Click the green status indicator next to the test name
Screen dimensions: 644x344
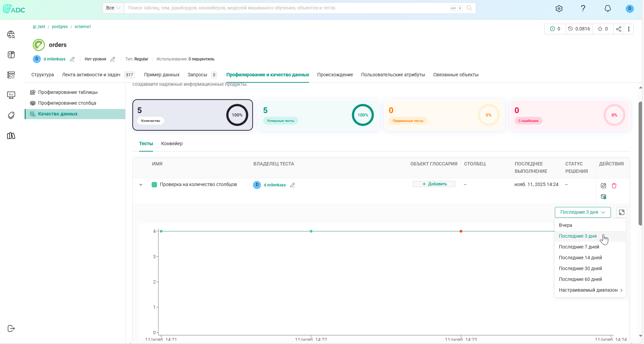click(x=154, y=184)
